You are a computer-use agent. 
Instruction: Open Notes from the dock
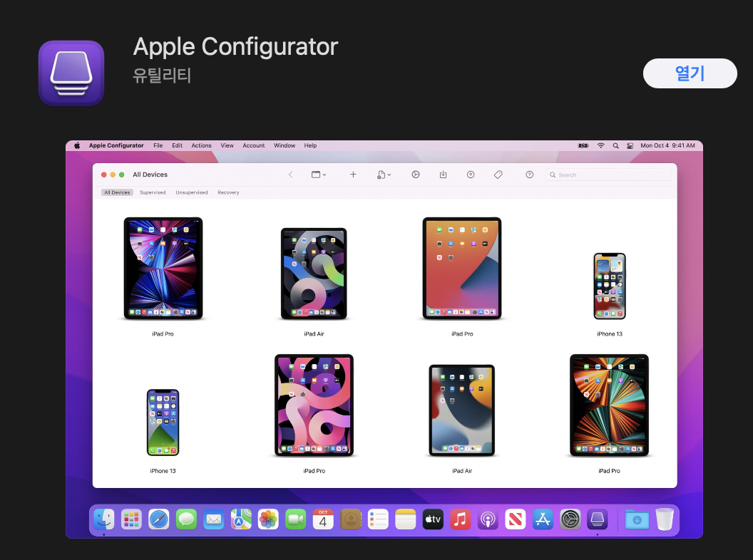pyautogui.click(x=405, y=519)
